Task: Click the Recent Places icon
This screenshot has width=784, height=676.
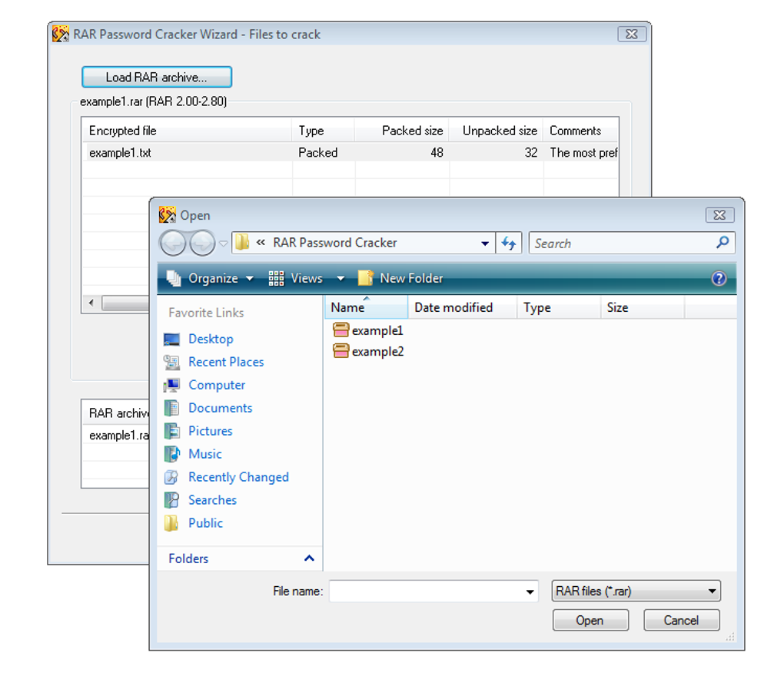Action: [171, 363]
